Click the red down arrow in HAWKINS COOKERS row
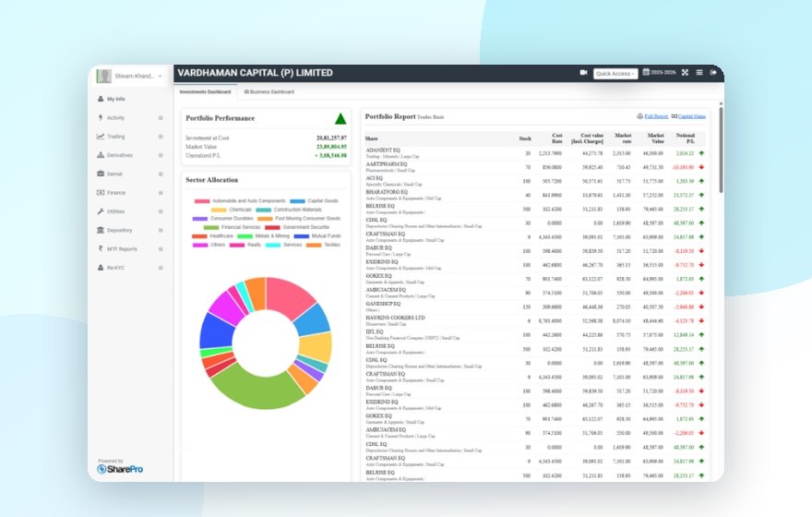The width and height of the screenshot is (812, 517). tap(701, 320)
